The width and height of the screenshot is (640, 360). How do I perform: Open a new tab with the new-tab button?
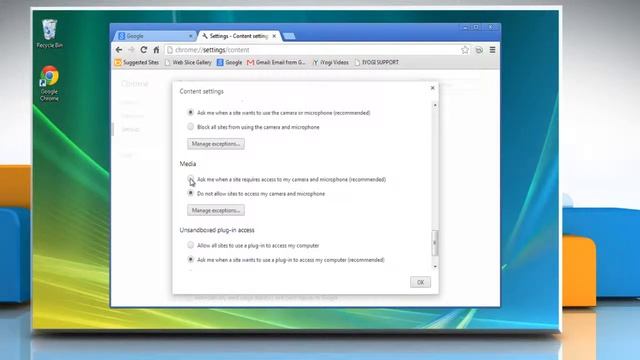click(x=289, y=36)
